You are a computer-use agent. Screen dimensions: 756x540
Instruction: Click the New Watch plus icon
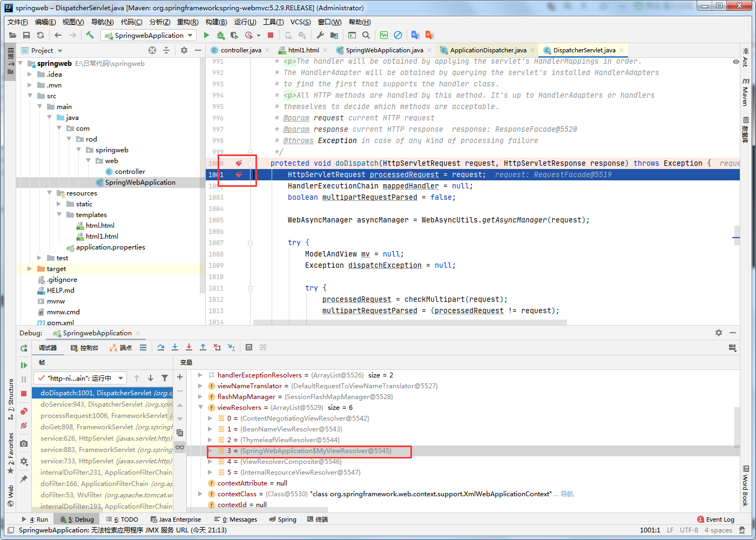[180, 377]
